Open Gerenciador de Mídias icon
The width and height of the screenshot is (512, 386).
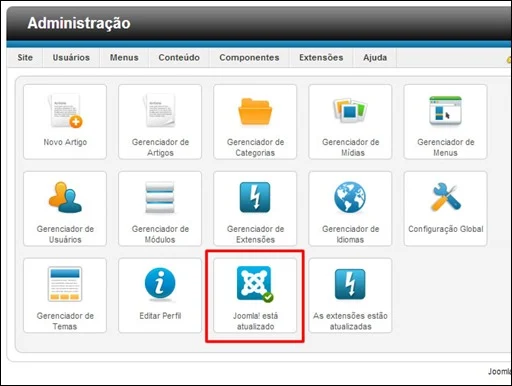350,110
